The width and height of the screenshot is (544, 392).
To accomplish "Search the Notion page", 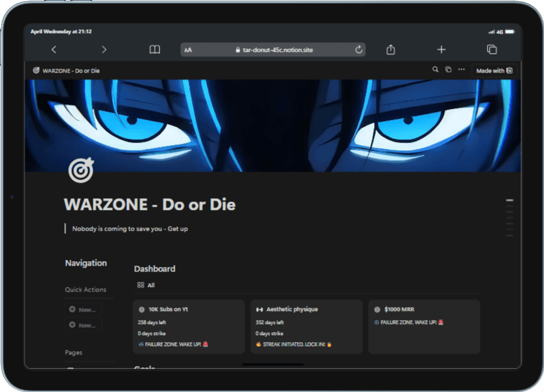I will [x=435, y=70].
